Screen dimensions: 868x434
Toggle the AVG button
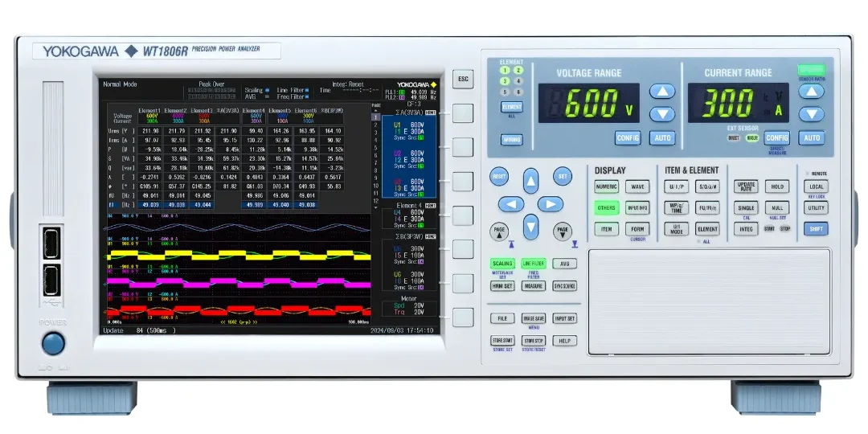pyautogui.click(x=565, y=264)
